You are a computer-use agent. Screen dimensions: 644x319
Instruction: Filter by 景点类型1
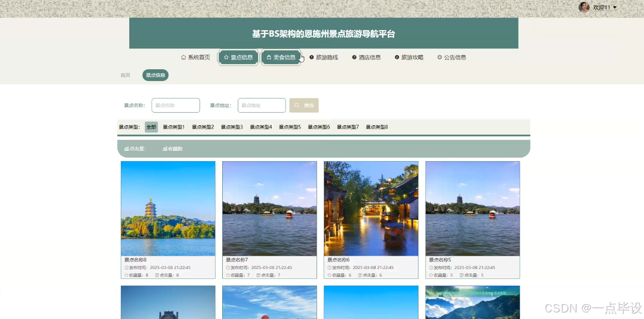coord(174,127)
